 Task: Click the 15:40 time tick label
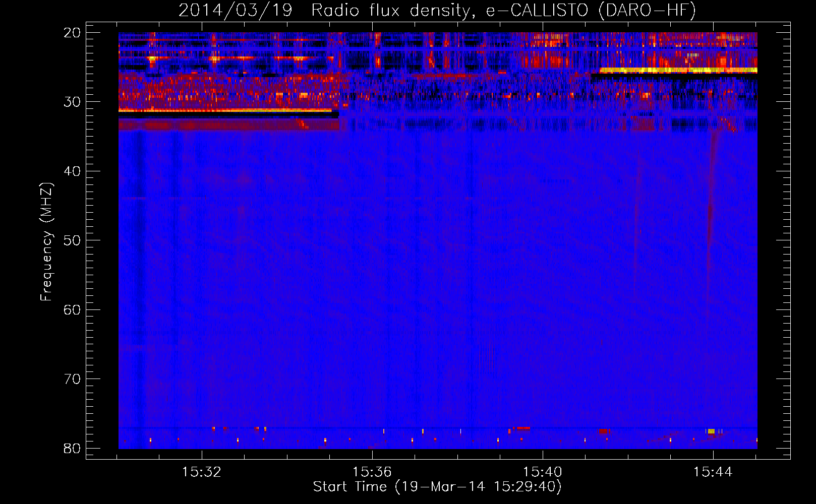(543, 472)
